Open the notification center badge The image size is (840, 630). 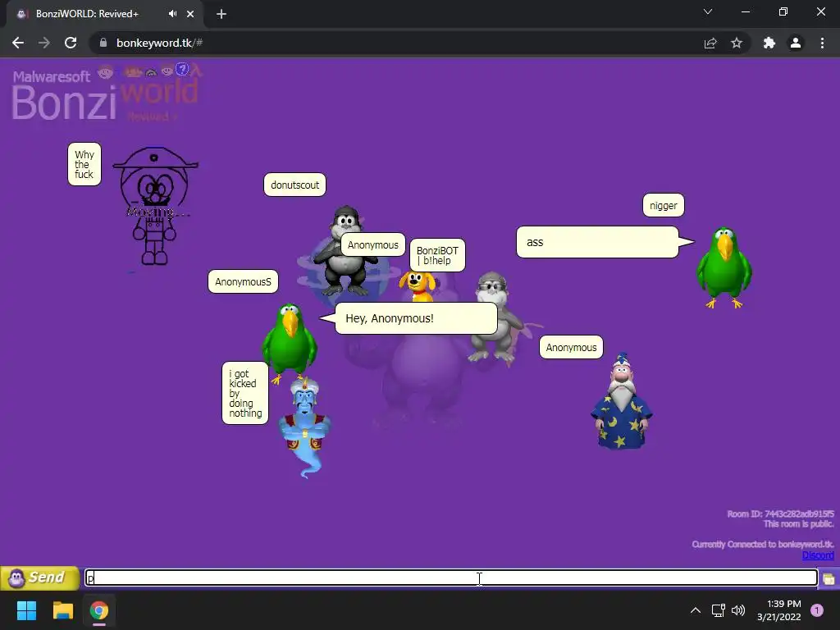pyautogui.click(x=817, y=610)
